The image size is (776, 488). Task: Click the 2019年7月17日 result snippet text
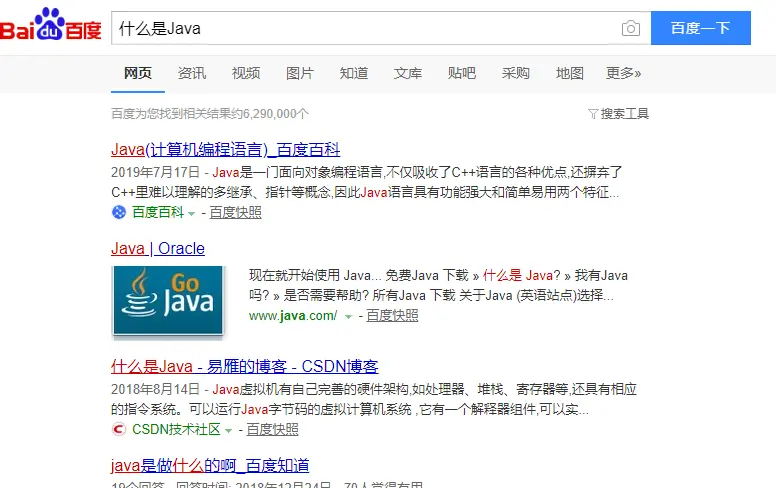point(367,182)
